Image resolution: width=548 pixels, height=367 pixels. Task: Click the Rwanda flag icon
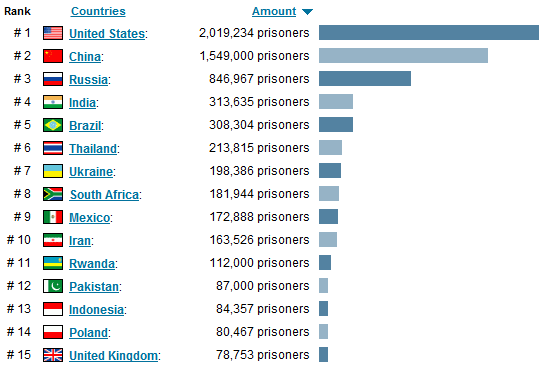click(x=53, y=263)
